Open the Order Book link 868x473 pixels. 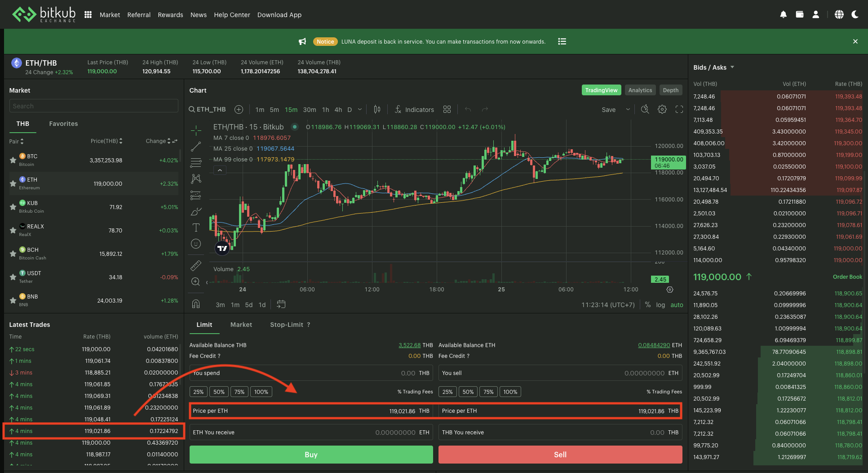[x=847, y=277]
